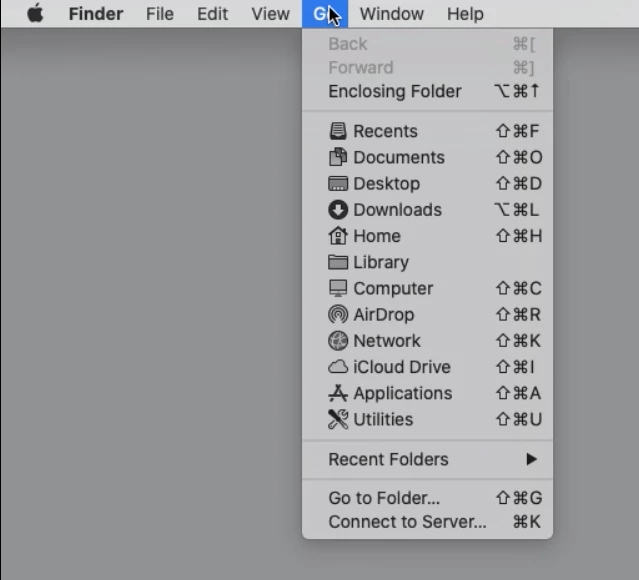Expand the Recent Folders submenu arrow
This screenshot has height=580, width=639.
pos(531,459)
